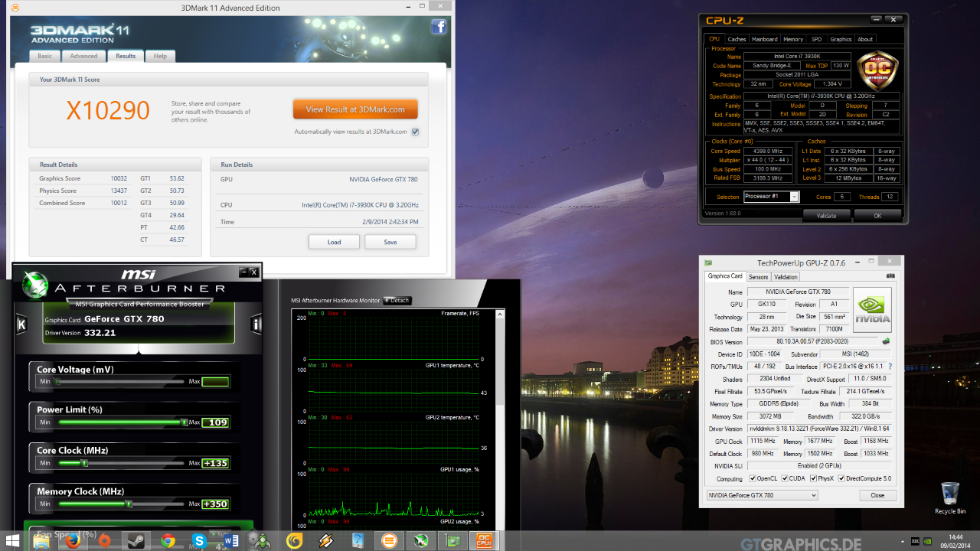
Task: Open Afterburner info i side button
Action: click(256, 324)
